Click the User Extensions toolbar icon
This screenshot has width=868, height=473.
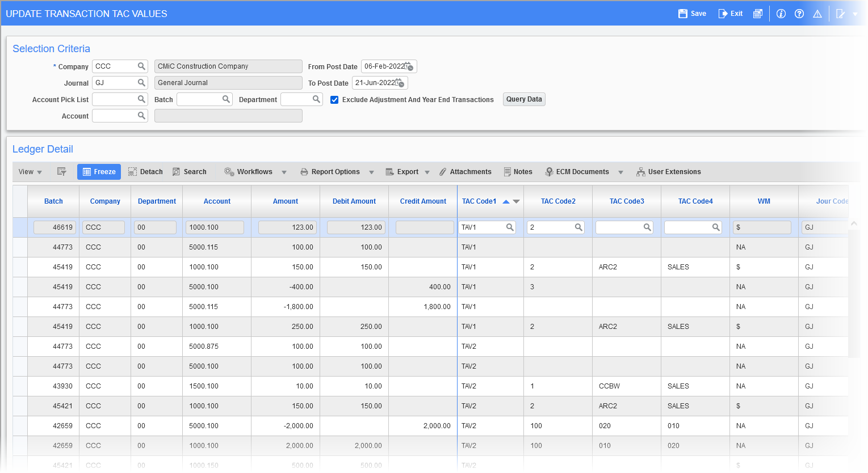pos(669,171)
